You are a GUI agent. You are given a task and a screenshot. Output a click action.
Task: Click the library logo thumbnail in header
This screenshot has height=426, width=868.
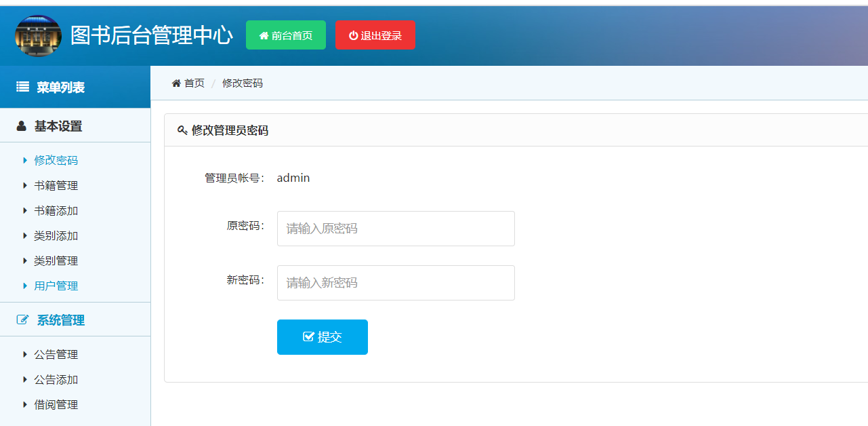(x=38, y=36)
